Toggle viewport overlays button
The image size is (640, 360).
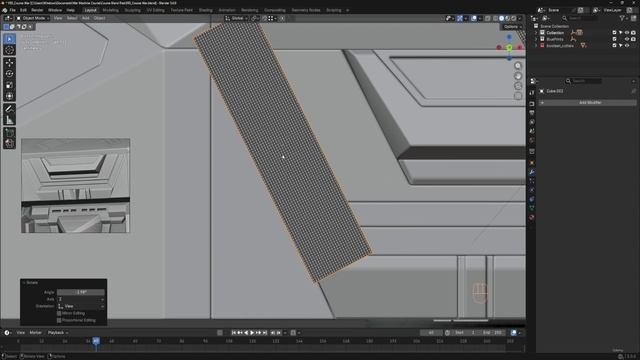click(474, 18)
